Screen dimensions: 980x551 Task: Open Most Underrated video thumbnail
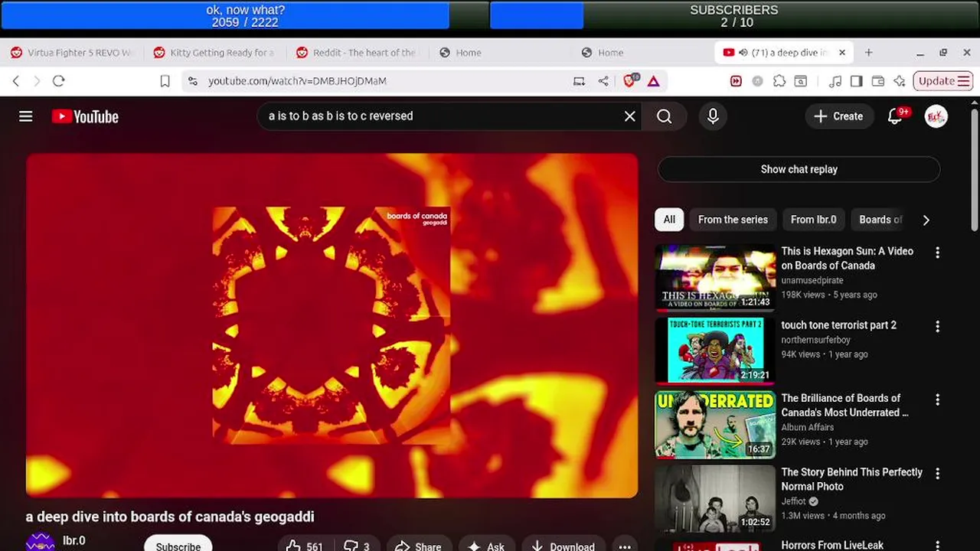tap(715, 424)
